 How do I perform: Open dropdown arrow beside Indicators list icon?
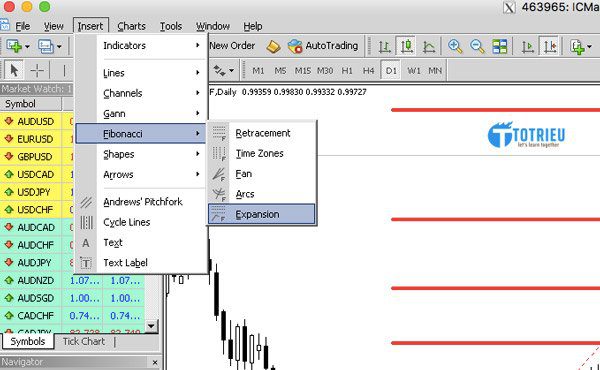coord(589,47)
